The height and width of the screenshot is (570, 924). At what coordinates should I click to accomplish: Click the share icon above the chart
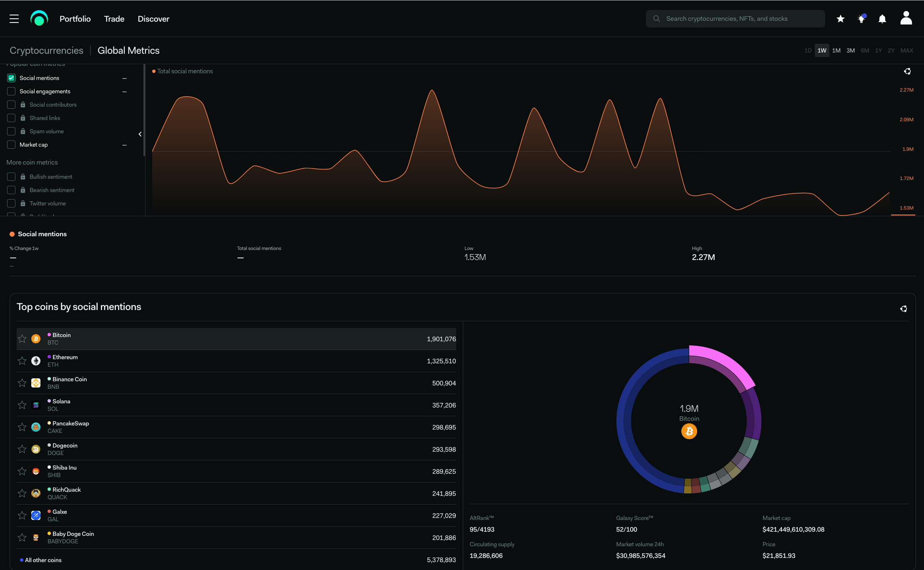point(907,71)
